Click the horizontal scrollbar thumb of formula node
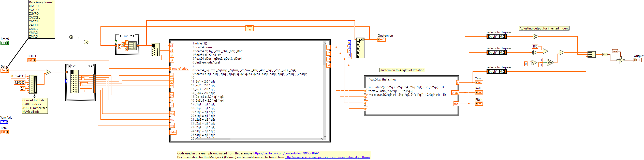The image size is (644, 160). pos(214,139)
